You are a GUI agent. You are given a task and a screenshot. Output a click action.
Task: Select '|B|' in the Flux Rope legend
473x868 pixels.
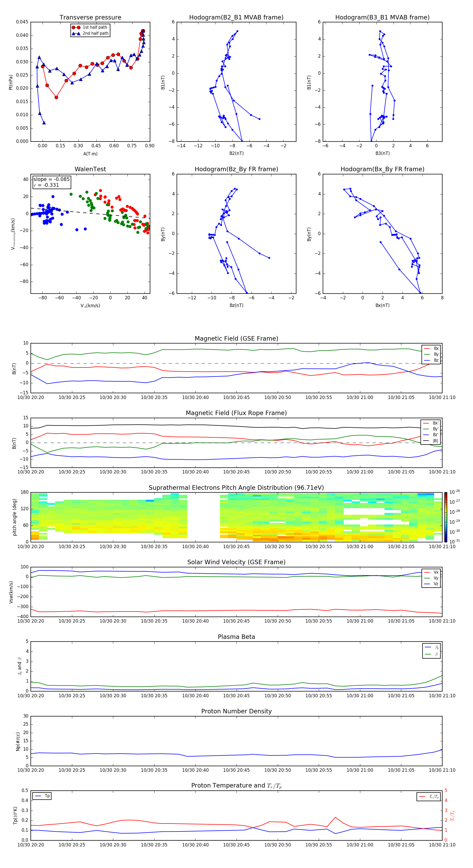point(431,441)
